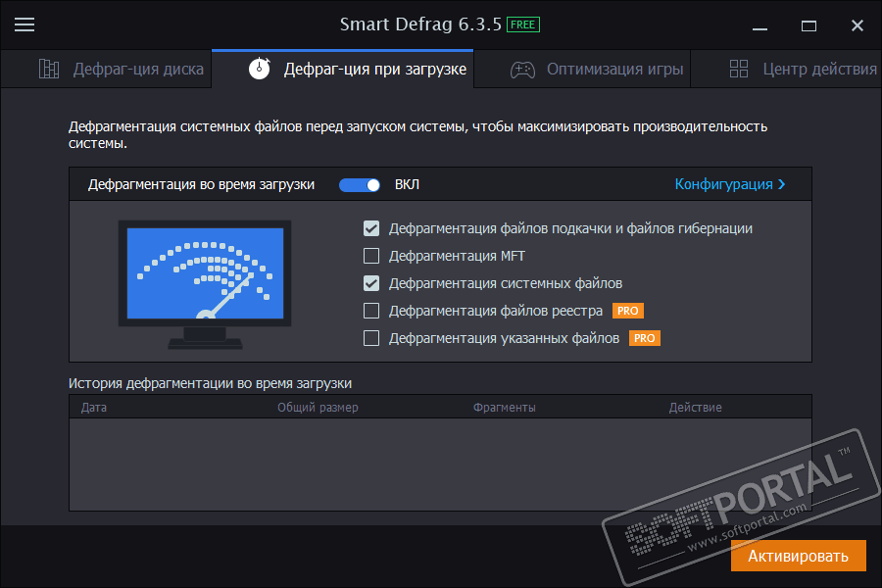Click the ВКЛ toggle state label
This screenshot has height=588, width=882.
click(407, 184)
